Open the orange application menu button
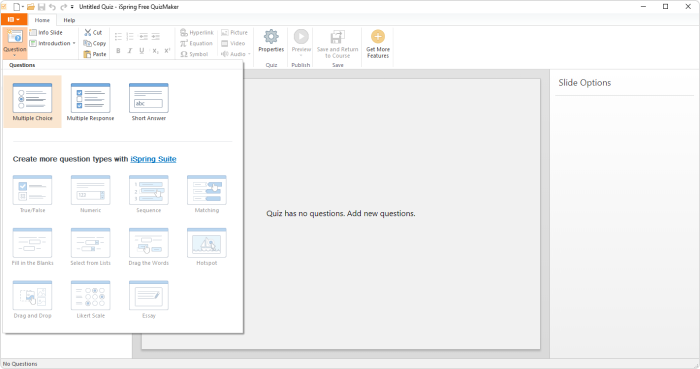Screen dimensions: 700x369 pyautogui.click(x=14, y=20)
